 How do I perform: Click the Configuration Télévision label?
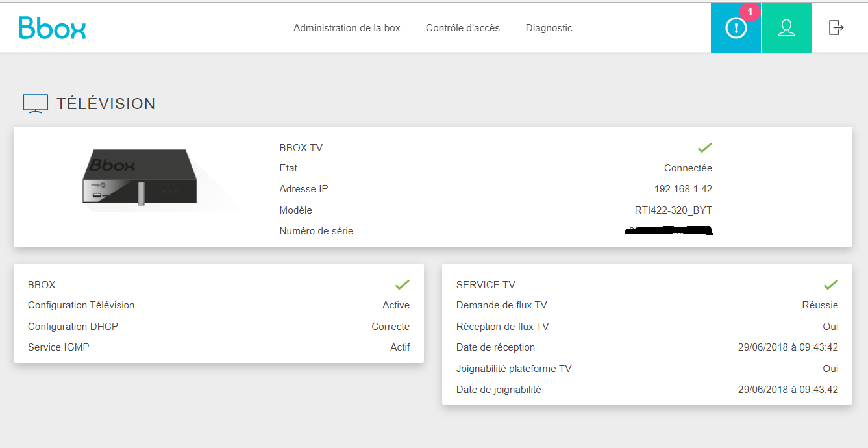click(81, 305)
